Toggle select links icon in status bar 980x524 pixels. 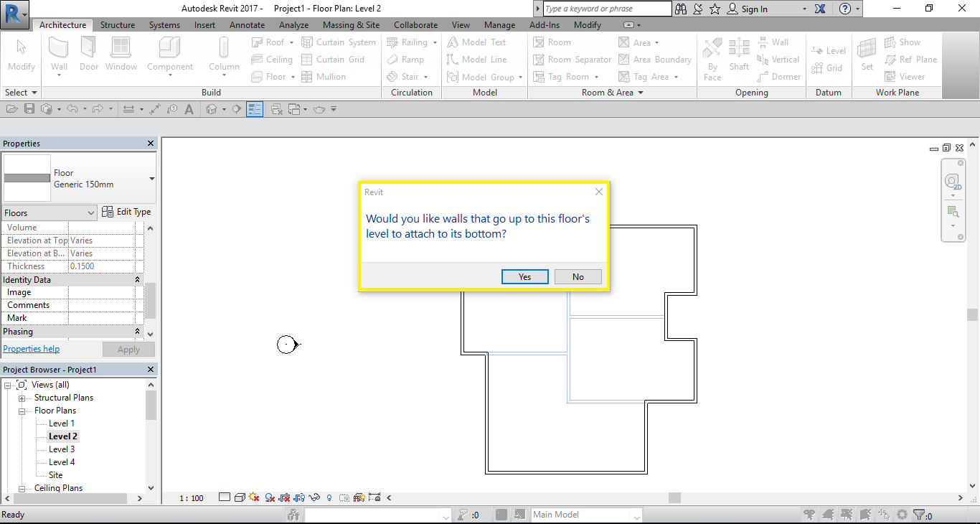[x=809, y=515]
